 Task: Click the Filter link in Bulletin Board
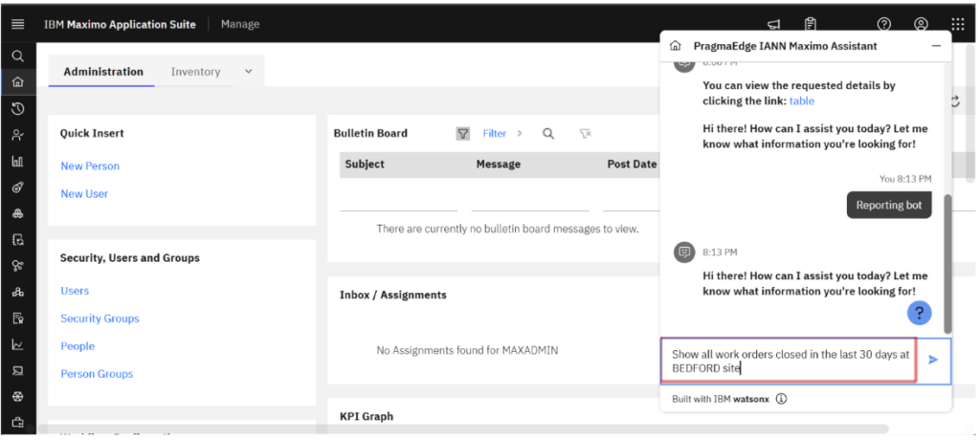[x=495, y=133]
